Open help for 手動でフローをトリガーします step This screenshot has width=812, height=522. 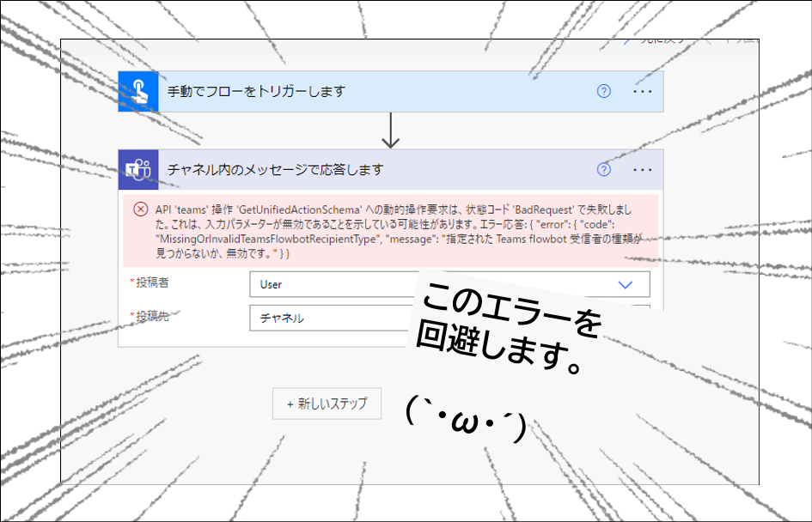[604, 92]
